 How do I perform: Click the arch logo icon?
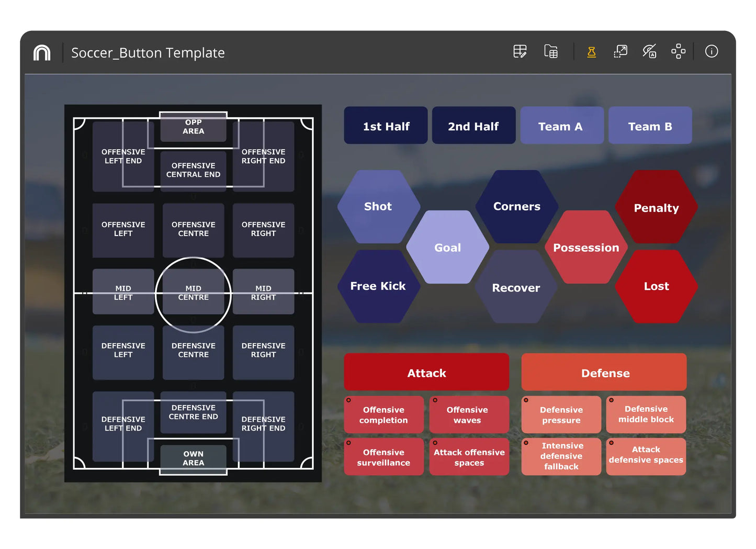tap(42, 53)
